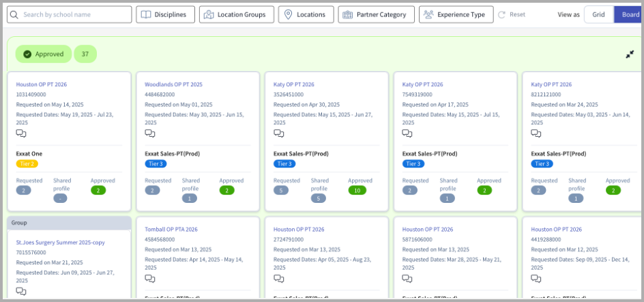Open comments on Houston 4419288000 card
644x302 pixels.
(x=536, y=279)
